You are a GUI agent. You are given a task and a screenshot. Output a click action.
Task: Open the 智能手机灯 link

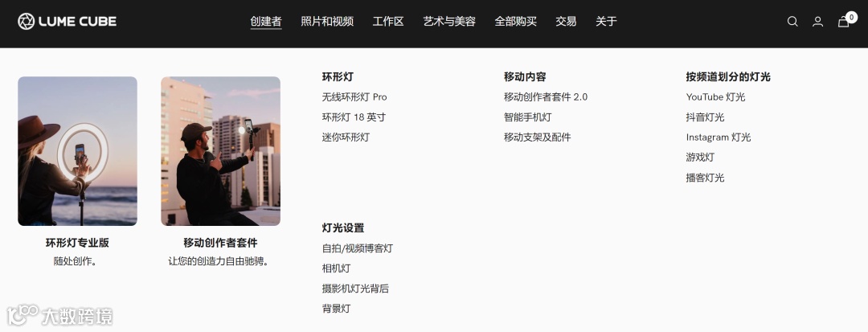527,117
